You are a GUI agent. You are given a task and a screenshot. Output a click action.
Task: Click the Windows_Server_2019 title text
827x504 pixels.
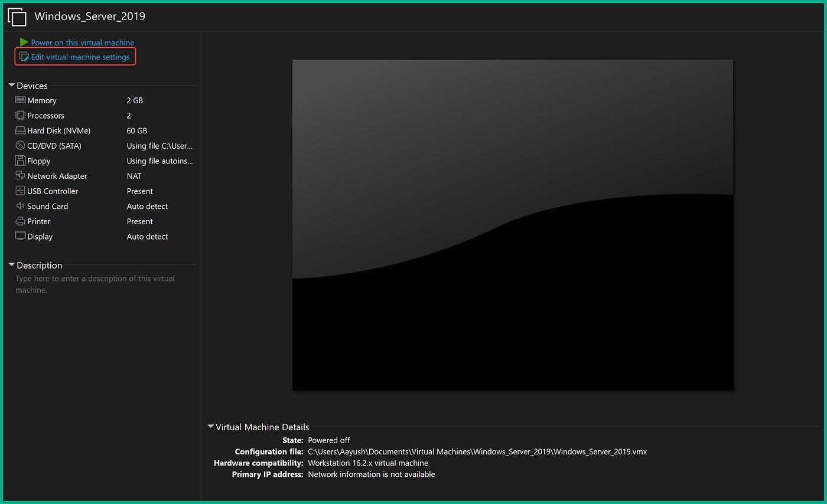[x=90, y=17]
